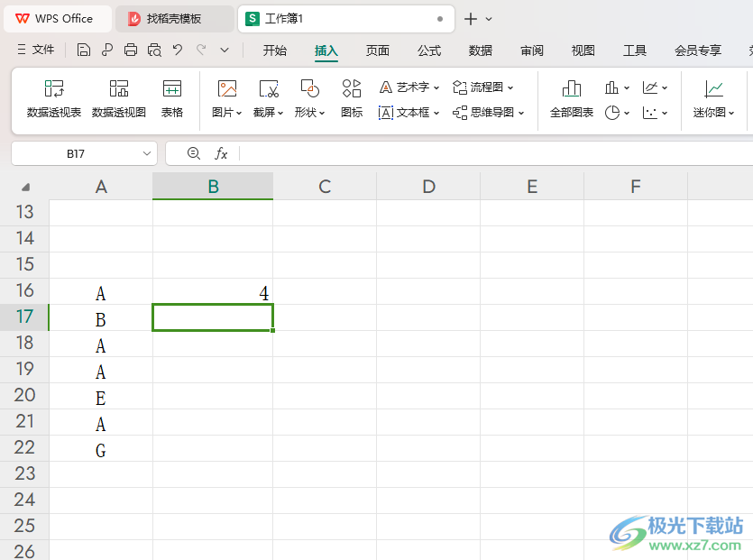Image resolution: width=753 pixels, height=560 pixels.
Task: Switch to the Formulas (公式) tab
Action: [429, 50]
